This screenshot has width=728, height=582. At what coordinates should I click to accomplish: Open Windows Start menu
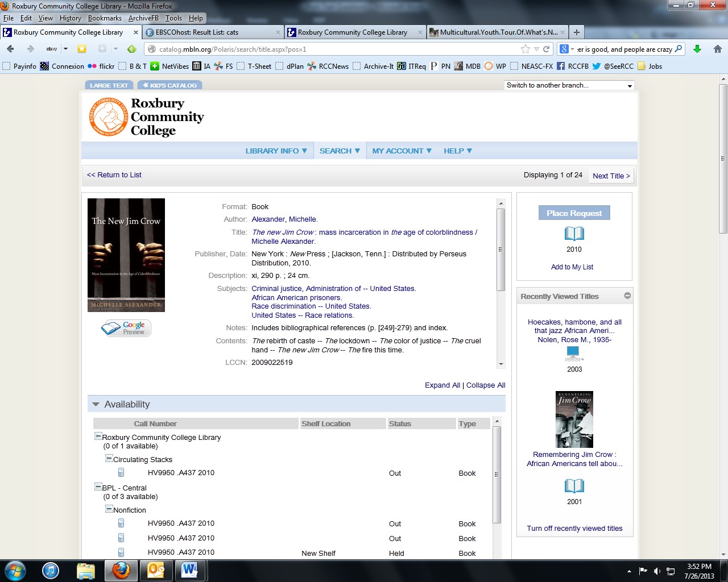coord(15,570)
